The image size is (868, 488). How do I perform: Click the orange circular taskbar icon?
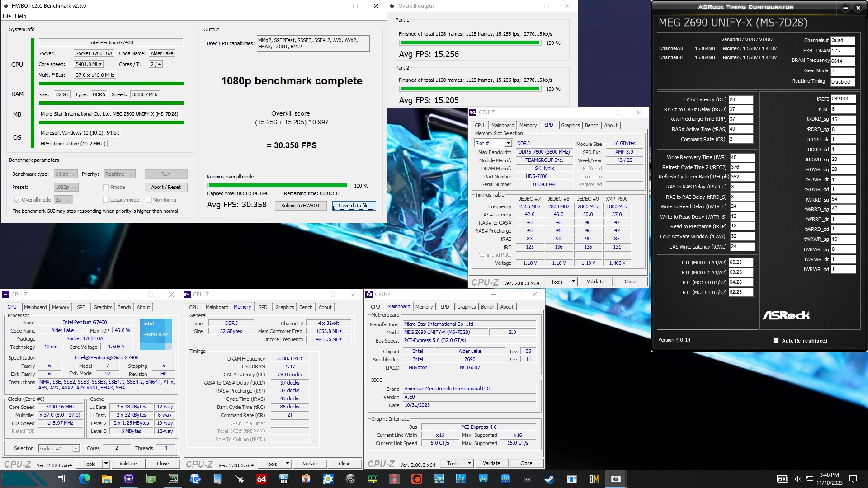416,479
